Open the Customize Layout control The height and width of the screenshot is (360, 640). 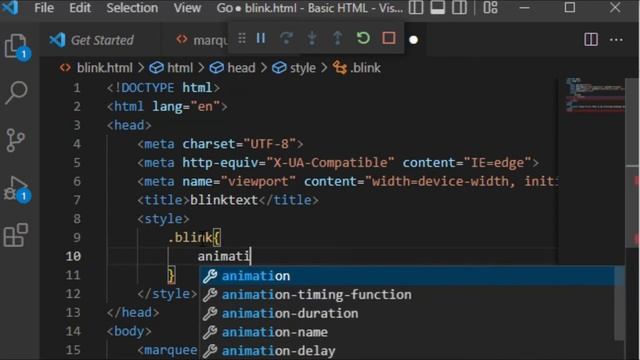490,8
